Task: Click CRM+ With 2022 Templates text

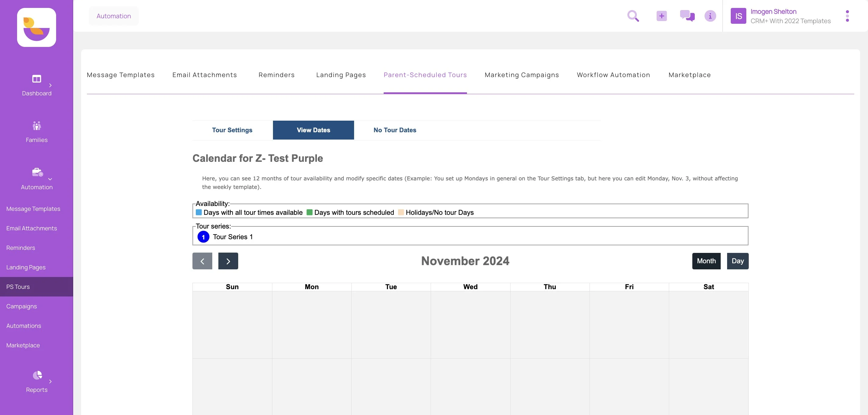Action: [x=791, y=21]
